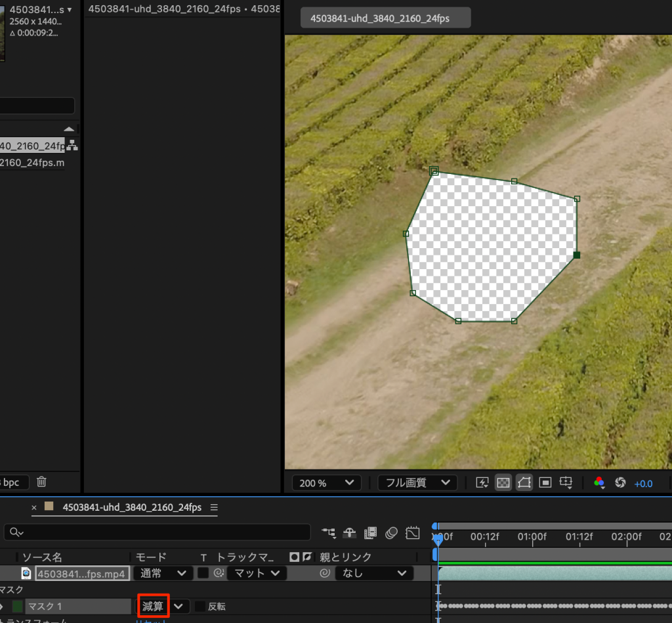Open the Graph Editor icon
672x623 pixels.
pyautogui.click(x=413, y=532)
